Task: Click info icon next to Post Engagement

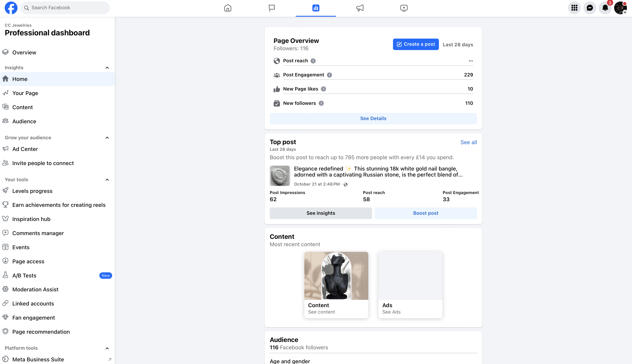Action: pyautogui.click(x=329, y=75)
